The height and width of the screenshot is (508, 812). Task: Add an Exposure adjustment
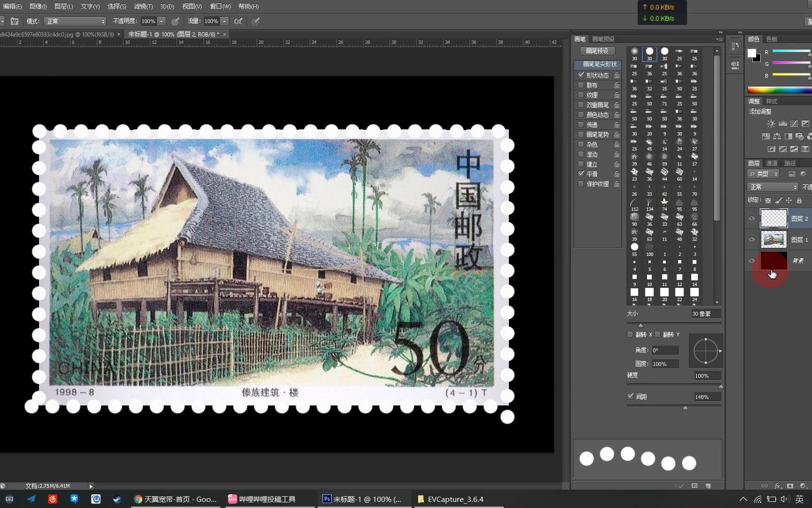tap(805, 124)
